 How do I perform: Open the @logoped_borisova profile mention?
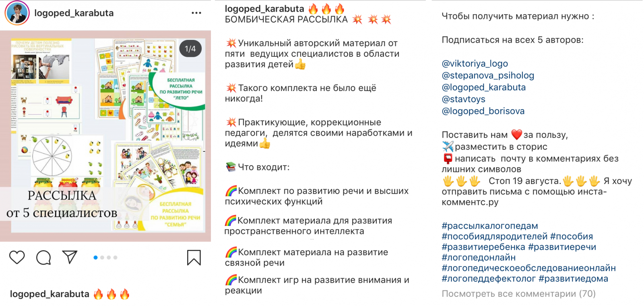click(x=483, y=111)
